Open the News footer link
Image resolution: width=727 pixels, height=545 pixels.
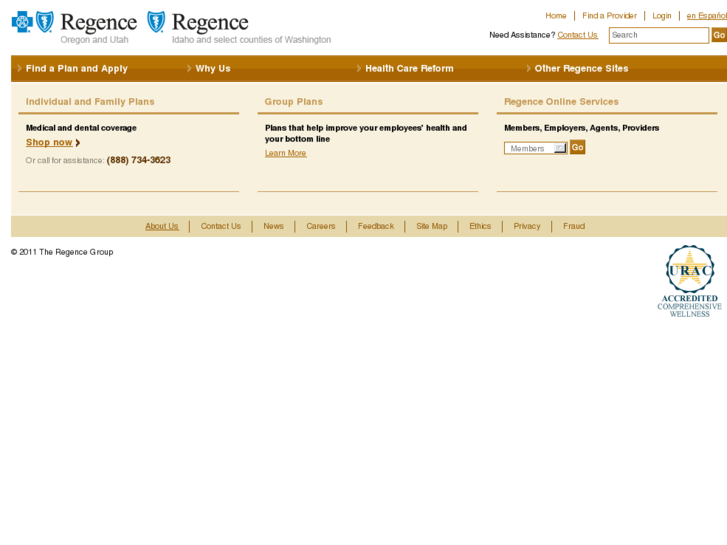point(274,226)
